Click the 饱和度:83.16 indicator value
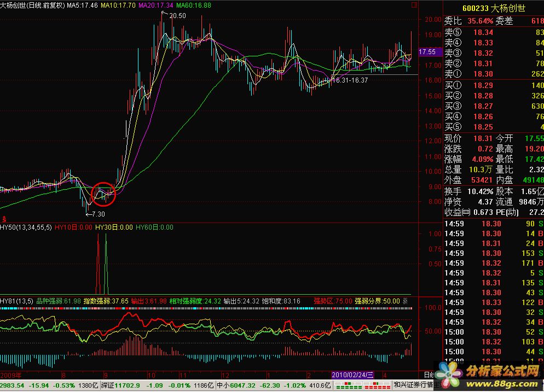544x392 pixels. [x=281, y=301]
